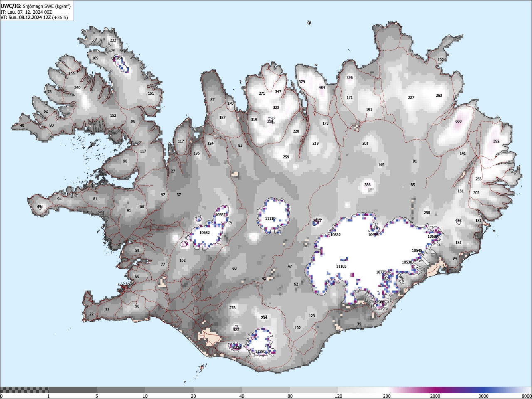
Task: Click the glacier value '10832'
Action: (335, 235)
